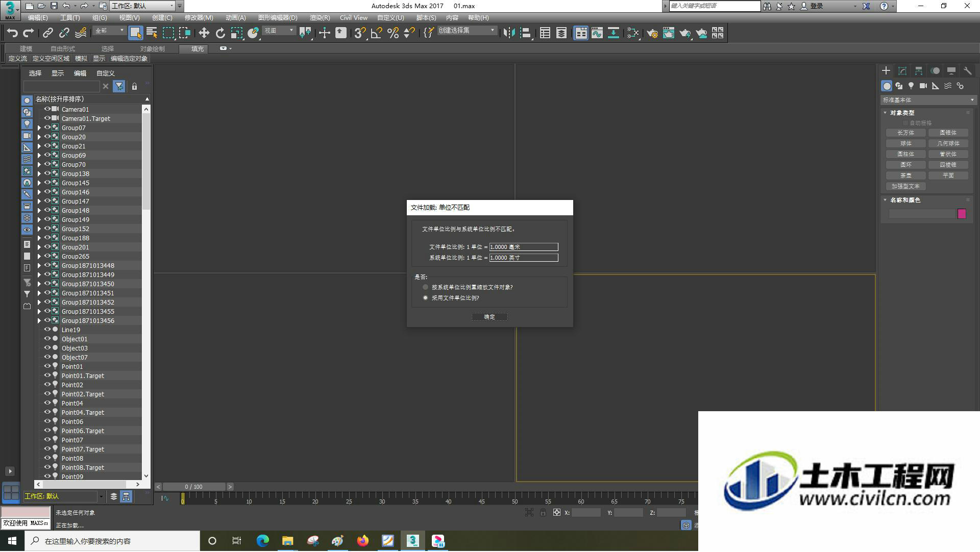The width and height of the screenshot is (980, 552).
Task: Open the Modifiers menu
Action: (199, 17)
